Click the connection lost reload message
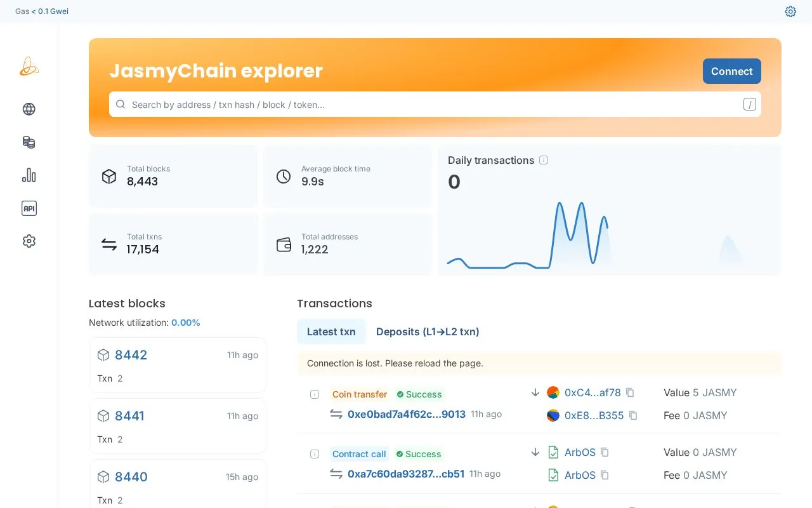812x508 pixels. point(539,363)
